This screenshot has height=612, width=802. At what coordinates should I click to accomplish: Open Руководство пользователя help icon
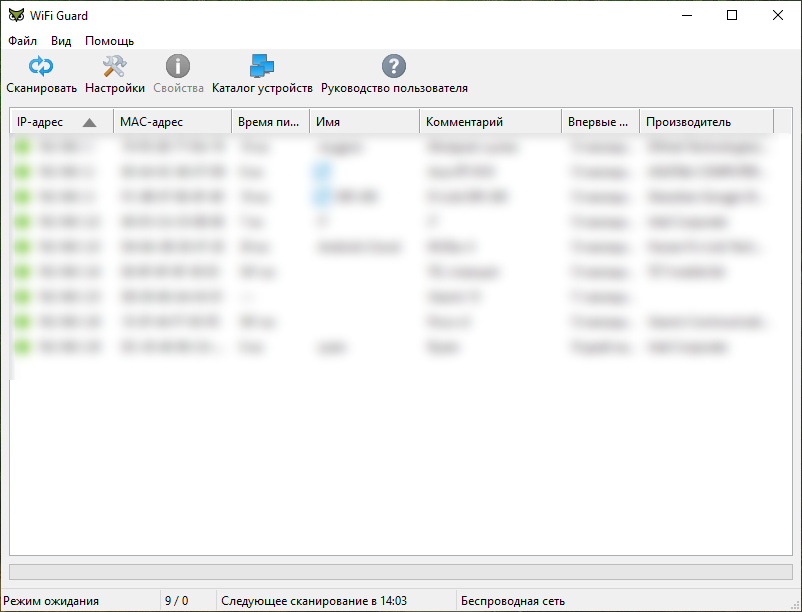(x=394, y=67)
